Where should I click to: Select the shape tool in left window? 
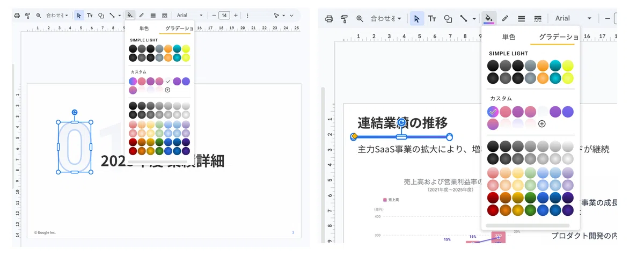(101, 16)
